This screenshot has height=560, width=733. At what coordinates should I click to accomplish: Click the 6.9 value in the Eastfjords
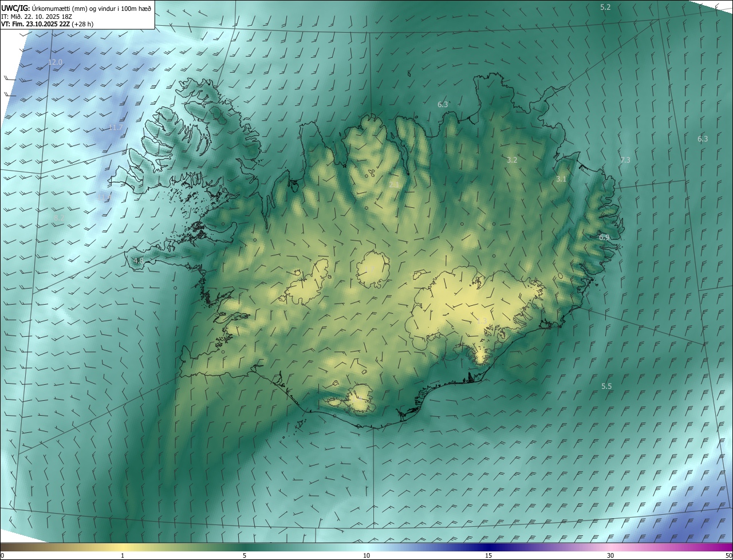(604, 237)
